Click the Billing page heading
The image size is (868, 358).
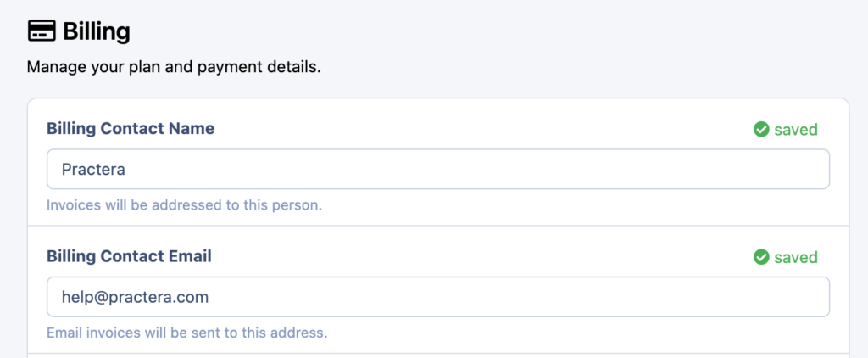coord(96,32)
